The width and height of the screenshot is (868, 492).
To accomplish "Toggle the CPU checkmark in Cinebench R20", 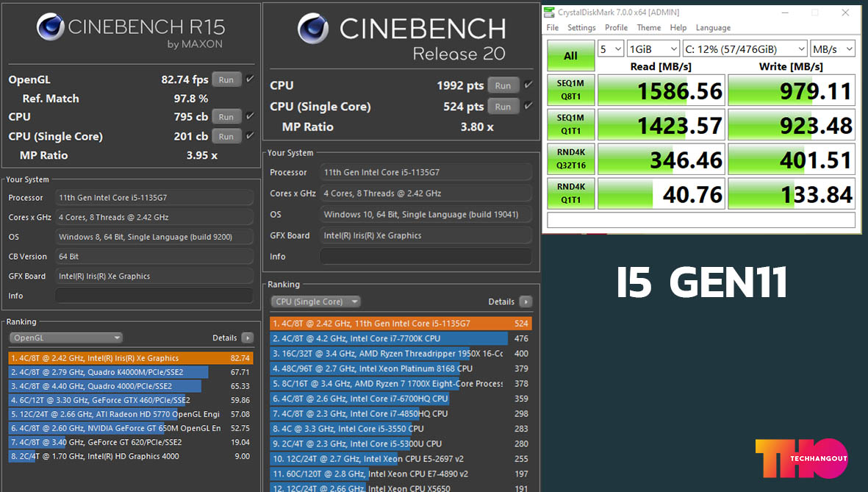I will tap(528, 85).
